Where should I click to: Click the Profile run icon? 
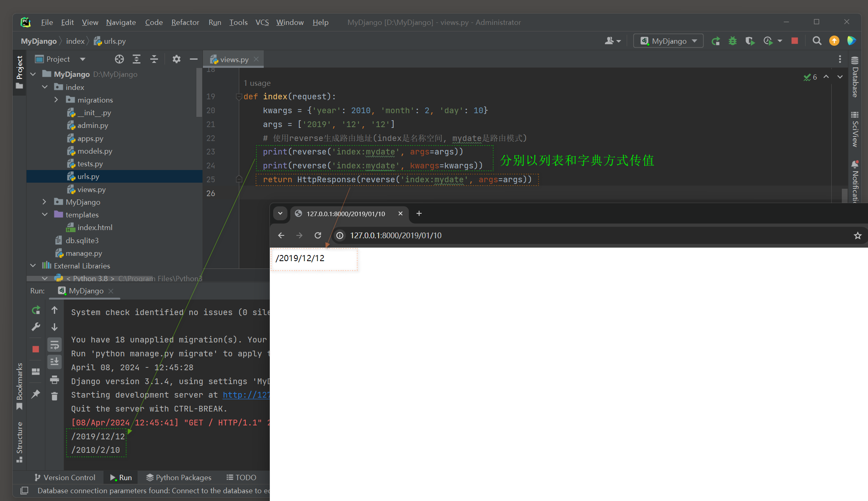click(768, 41)
